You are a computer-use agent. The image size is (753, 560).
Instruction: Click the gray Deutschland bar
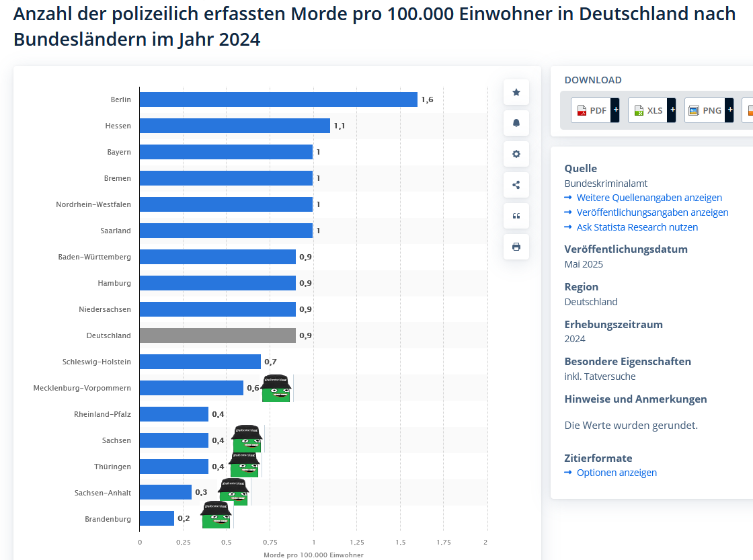(218, 335)
